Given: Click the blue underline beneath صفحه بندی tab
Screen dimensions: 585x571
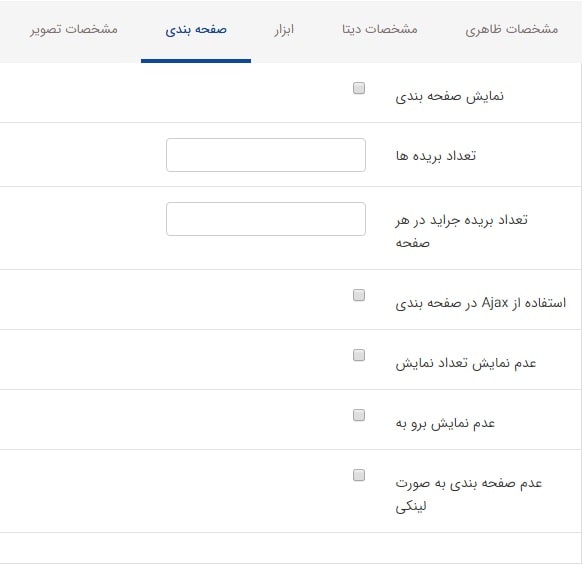Looking at the screenshot, I should (196, 61).
